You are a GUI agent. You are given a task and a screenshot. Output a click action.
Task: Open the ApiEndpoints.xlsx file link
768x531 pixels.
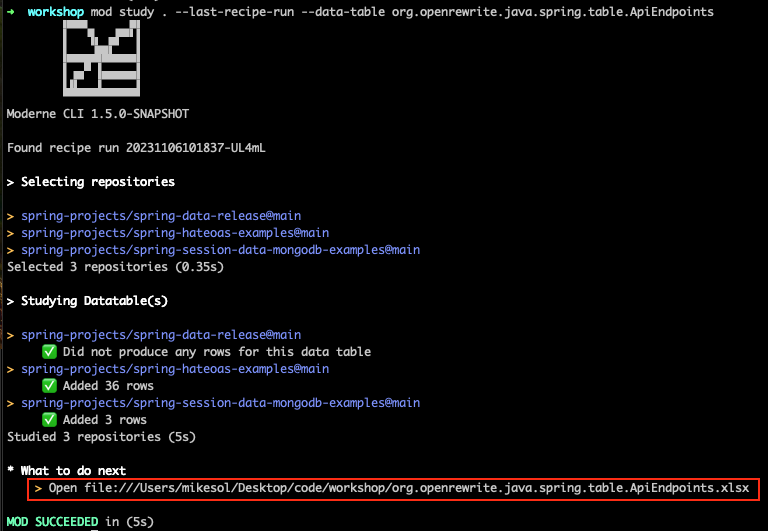click(x=416, y=488)
